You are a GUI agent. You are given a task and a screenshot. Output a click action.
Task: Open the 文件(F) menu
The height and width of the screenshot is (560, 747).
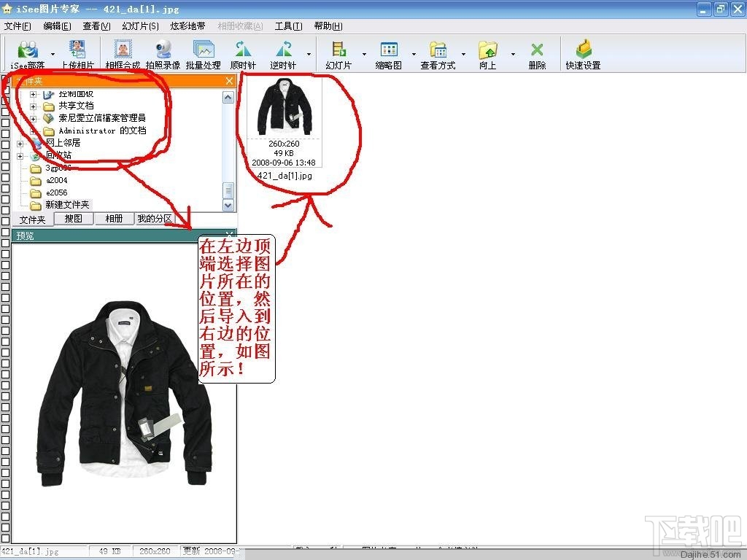pos(18,26)
